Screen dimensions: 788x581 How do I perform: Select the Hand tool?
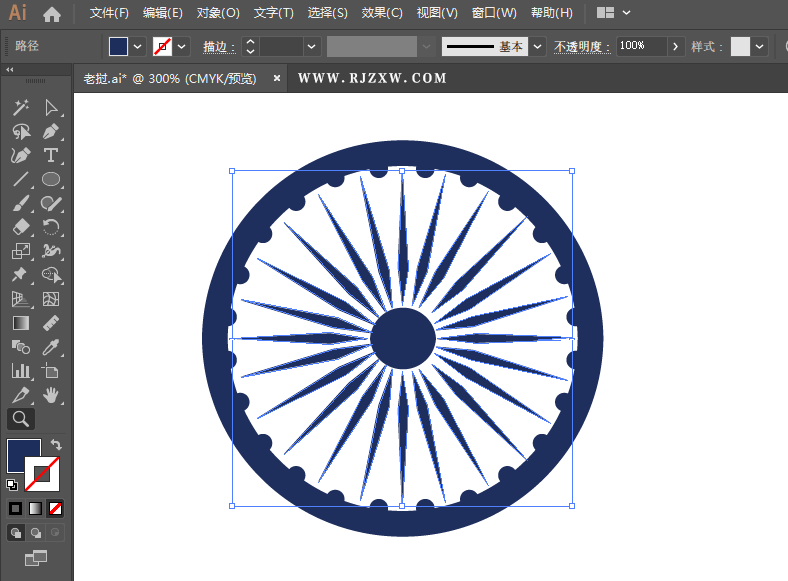(x=51, y=396)
